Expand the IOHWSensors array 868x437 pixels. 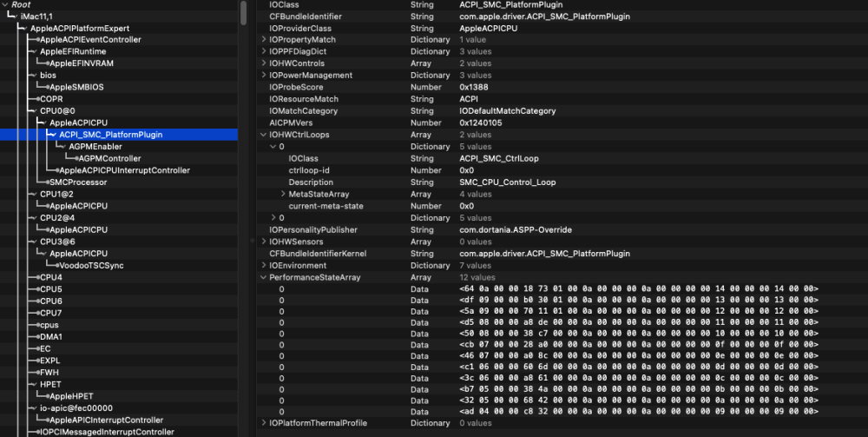coord(264,242)
